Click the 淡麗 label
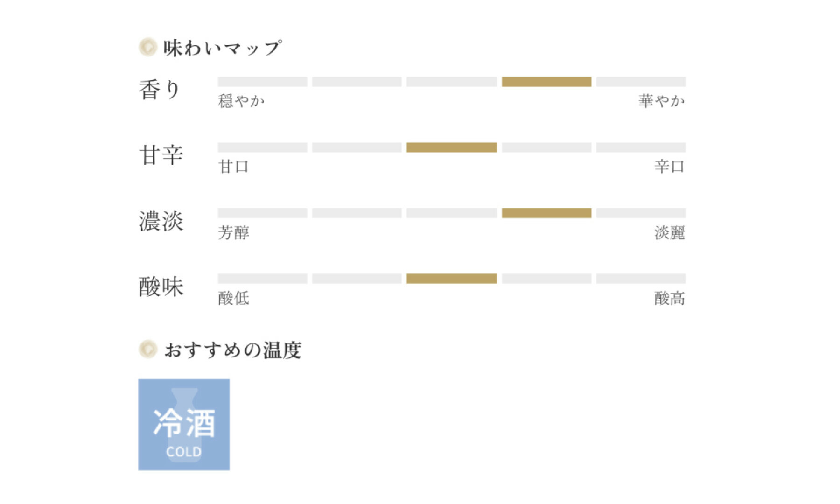 pos(670,232)
